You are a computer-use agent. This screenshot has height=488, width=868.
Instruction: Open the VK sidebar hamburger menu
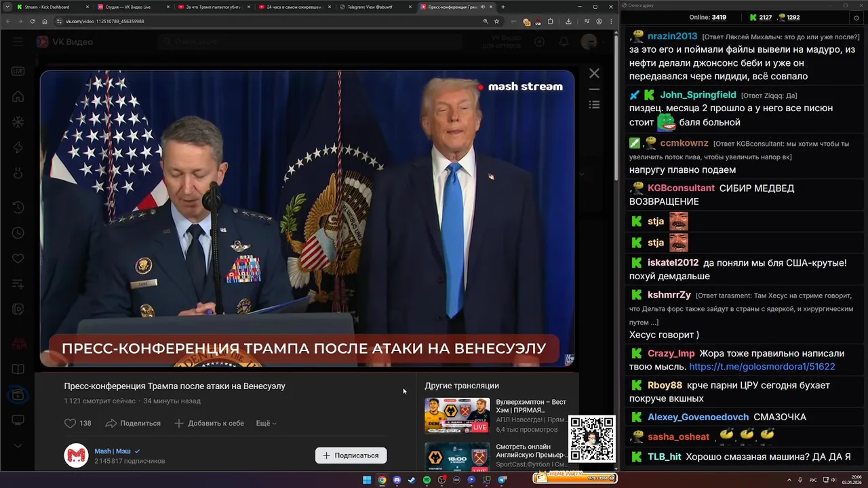18,41
